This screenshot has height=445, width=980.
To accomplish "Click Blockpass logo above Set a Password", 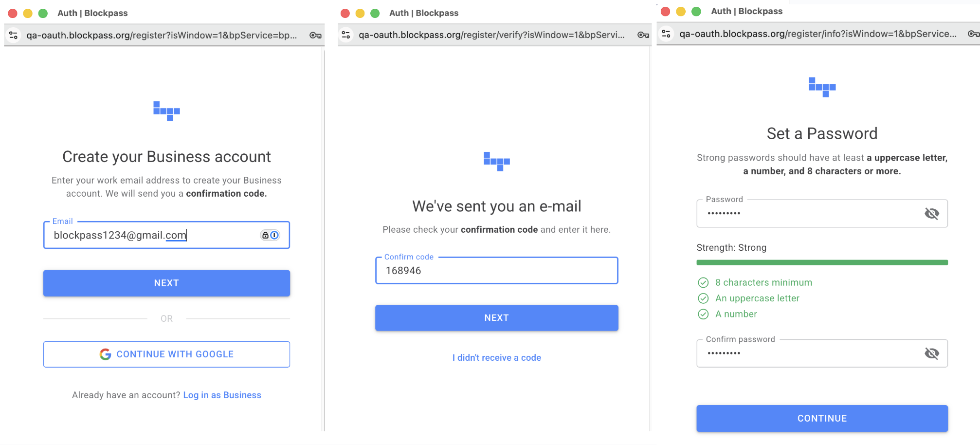I will (822, 87).
